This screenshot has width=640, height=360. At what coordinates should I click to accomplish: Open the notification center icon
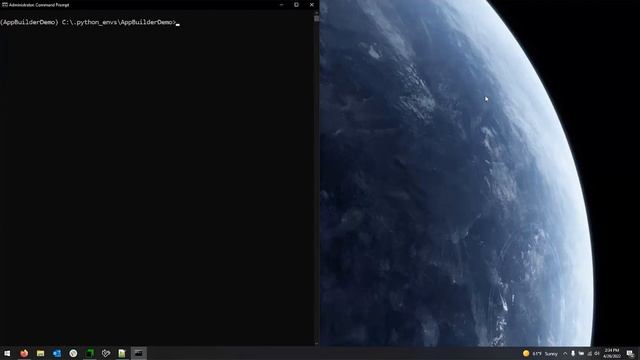click(x=630, y=353)
